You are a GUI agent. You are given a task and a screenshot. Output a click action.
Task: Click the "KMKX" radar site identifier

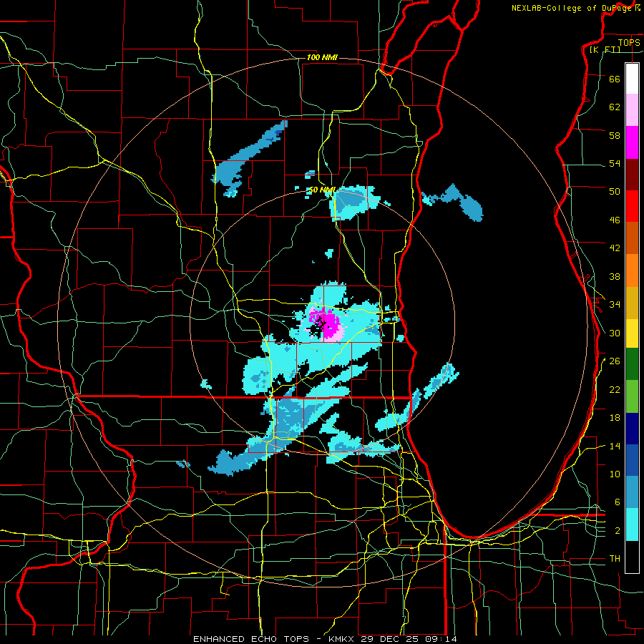tap(341, 639)
